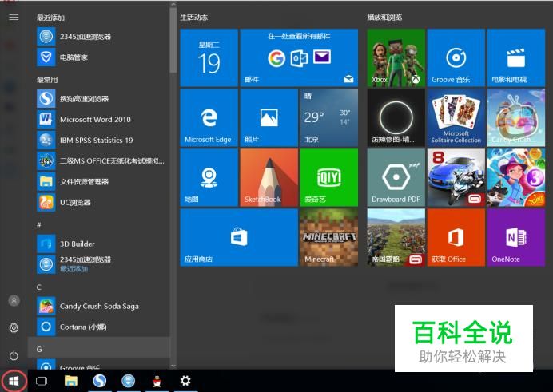Click the "#" letter header in the app list
553x392 pixels.
point(39,225)
